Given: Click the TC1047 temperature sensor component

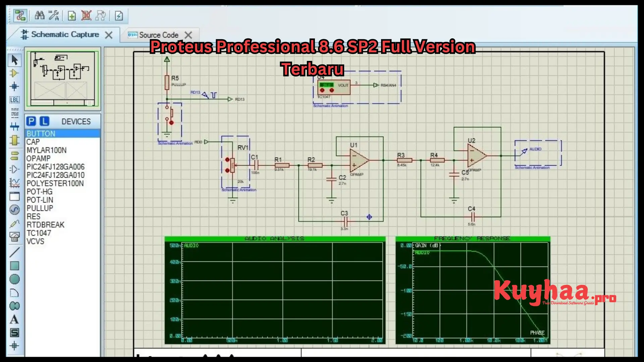Looking at the screenshot, I should click(334, 87).
